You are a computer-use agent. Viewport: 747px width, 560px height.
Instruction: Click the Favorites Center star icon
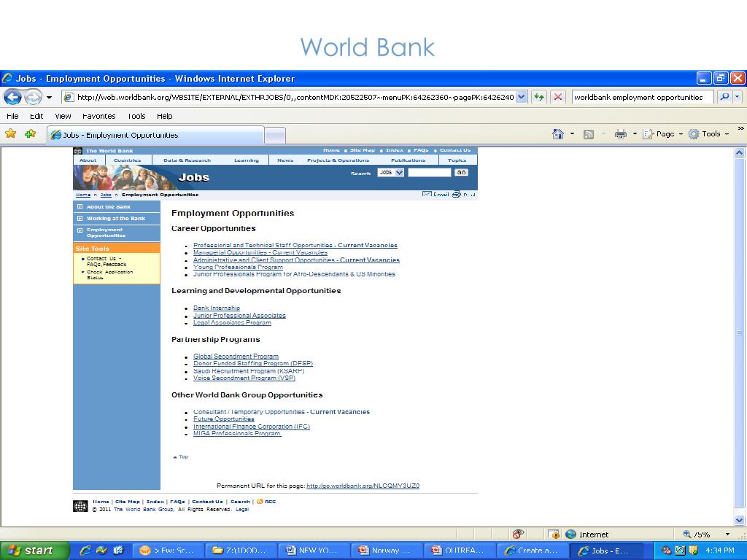click(10, 134)
